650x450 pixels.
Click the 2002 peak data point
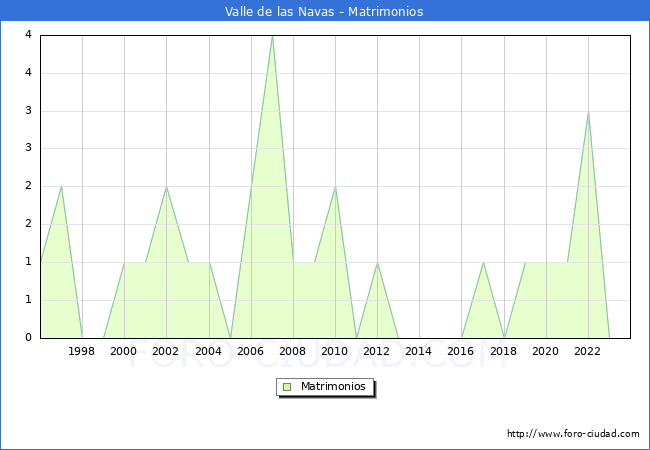pos(166,187)
